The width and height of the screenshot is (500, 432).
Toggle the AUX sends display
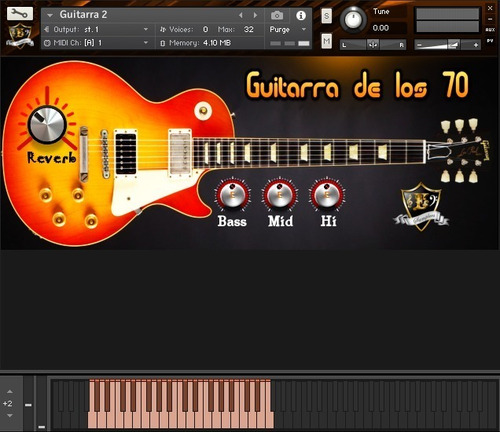(490, 30)
